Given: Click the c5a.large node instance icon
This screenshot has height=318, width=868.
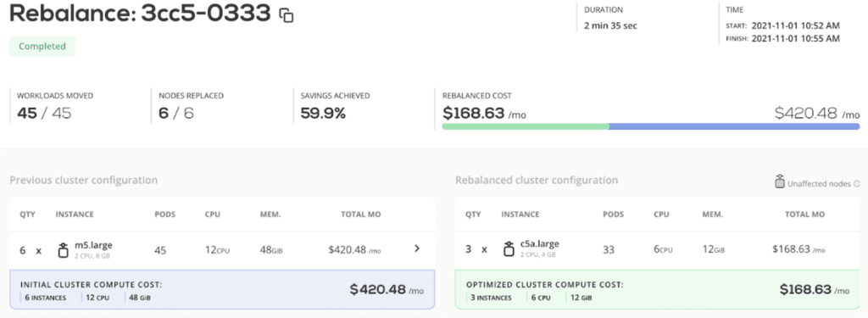Looking at the screenshot, I should (x=509, y=250).
